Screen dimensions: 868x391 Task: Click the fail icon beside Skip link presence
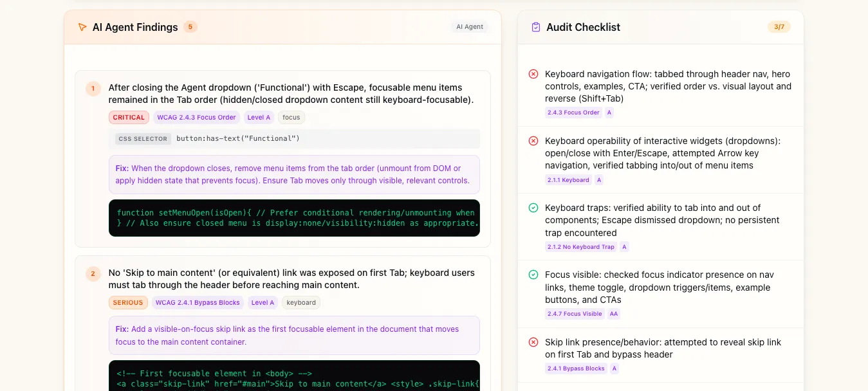pos(533,342)
